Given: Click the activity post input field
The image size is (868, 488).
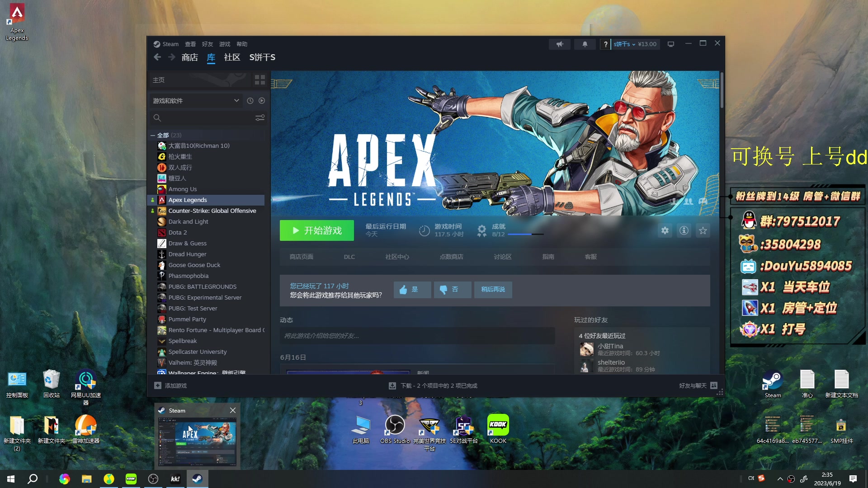Looking at the screenshot, I should (417, 336).
